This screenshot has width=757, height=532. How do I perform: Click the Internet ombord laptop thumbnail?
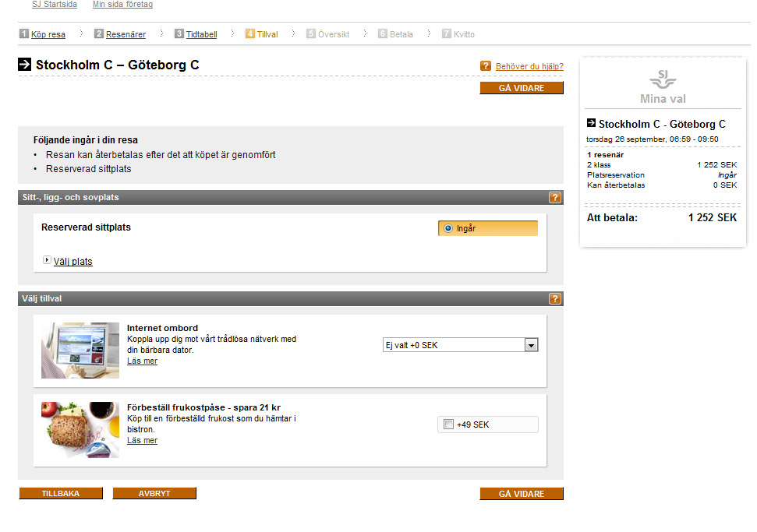coord(80,351)
